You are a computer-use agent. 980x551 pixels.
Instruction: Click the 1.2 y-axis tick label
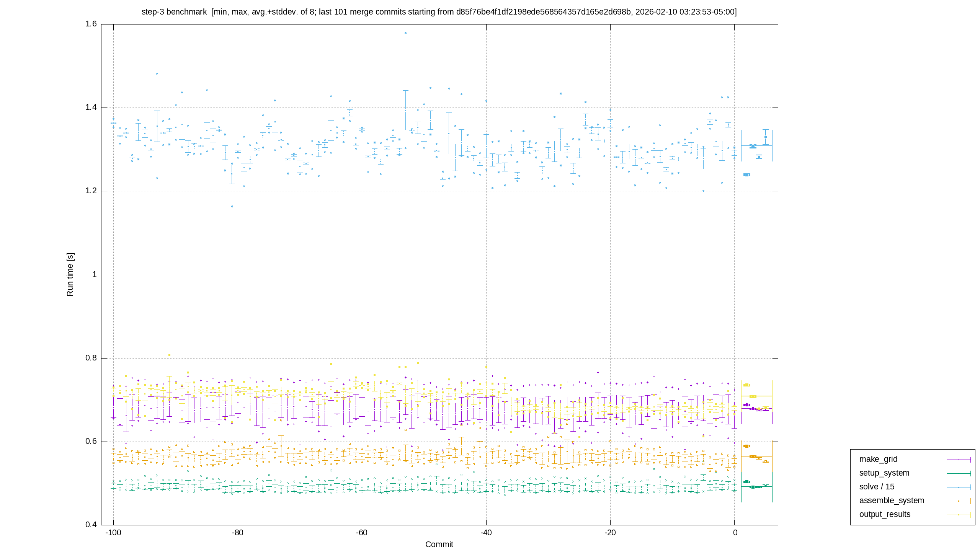tap(91, 191)
